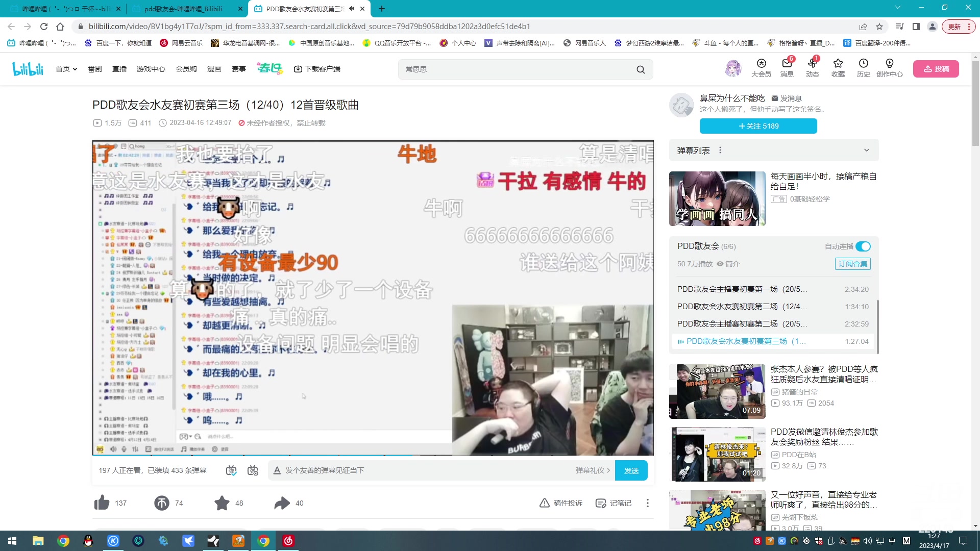
Task: Open 学画画 搞同人 ad thumbnail
Action: (x=717, y=198)
